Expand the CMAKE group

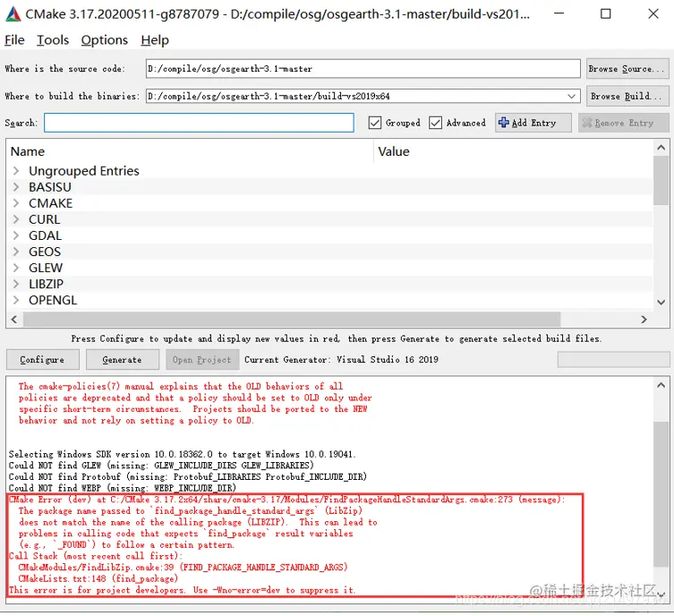pos(16,203)
